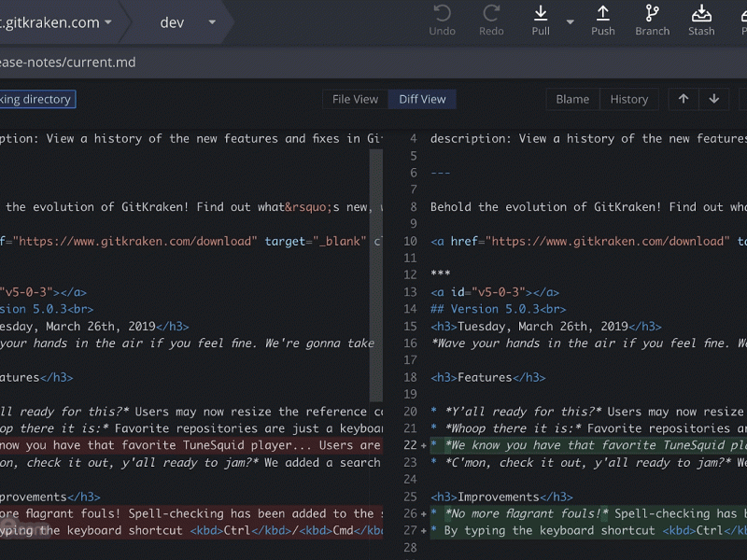
Task: Open the file History view
Action: (x=628, y=99)
